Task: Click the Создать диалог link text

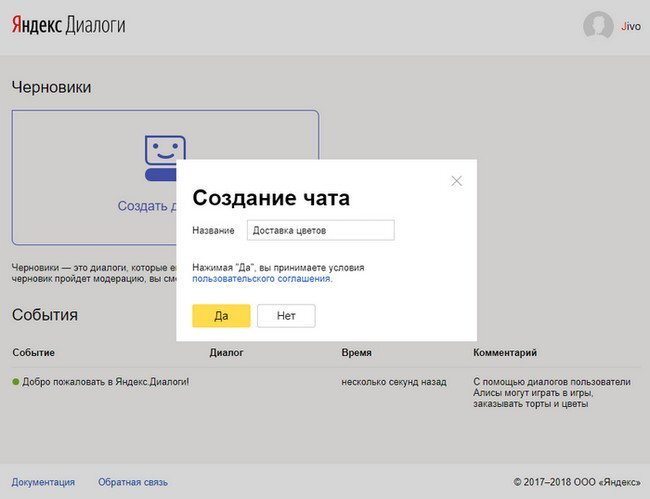Action: point(147,206)
